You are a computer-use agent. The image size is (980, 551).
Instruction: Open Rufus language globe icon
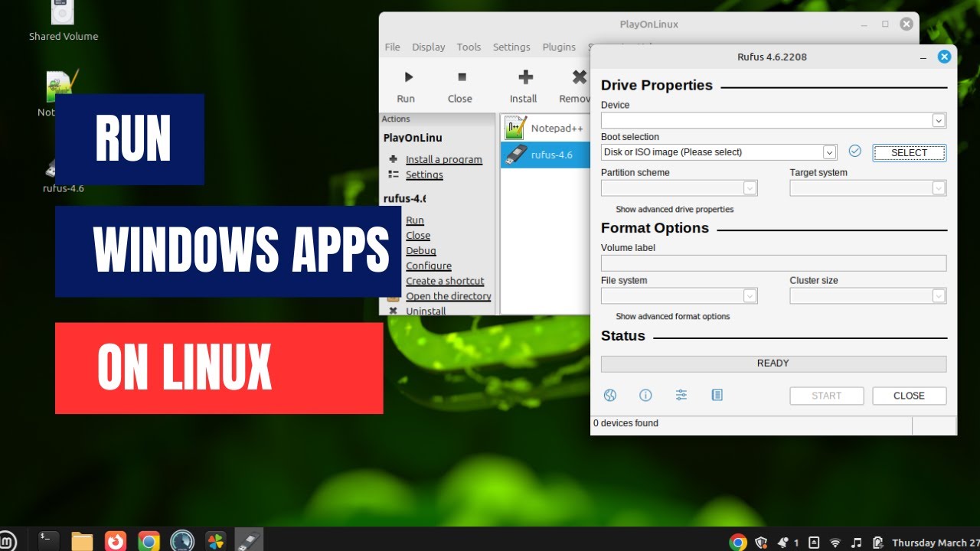610,395
